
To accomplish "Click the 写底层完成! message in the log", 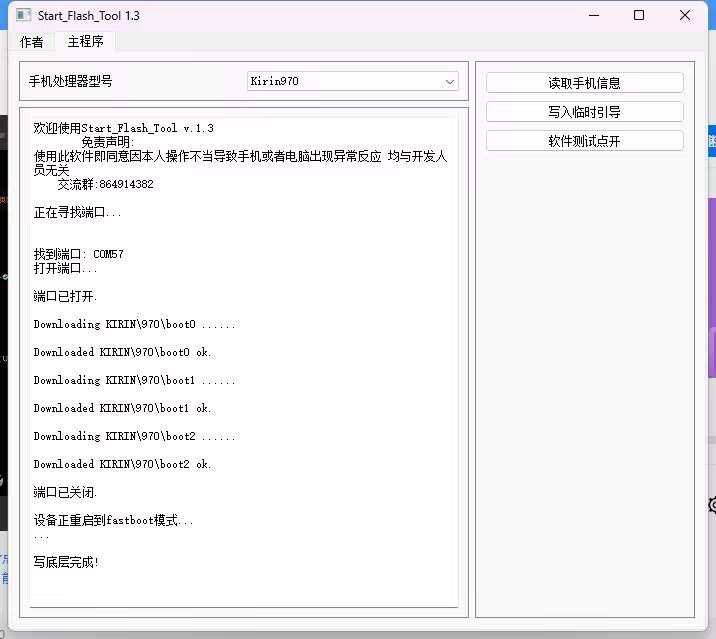I will click(66, 563).
